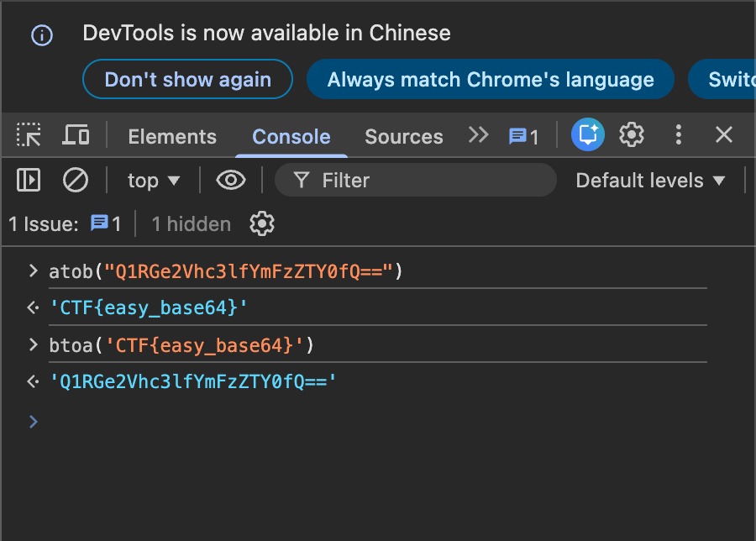The width and height of the screenshot is (756, 541).
Task: Click the 1 Issue link
Action: [x=65, y=223]
